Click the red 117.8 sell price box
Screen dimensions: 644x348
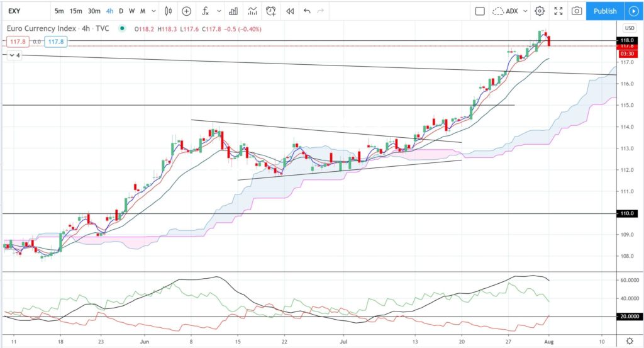pyautogui.click(x=18, y=42)
